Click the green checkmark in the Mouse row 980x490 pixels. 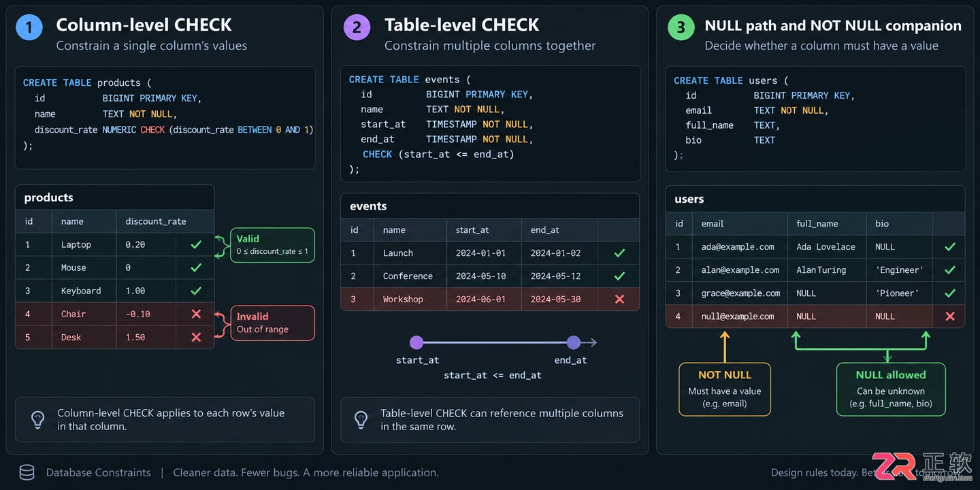coord(196,267)
